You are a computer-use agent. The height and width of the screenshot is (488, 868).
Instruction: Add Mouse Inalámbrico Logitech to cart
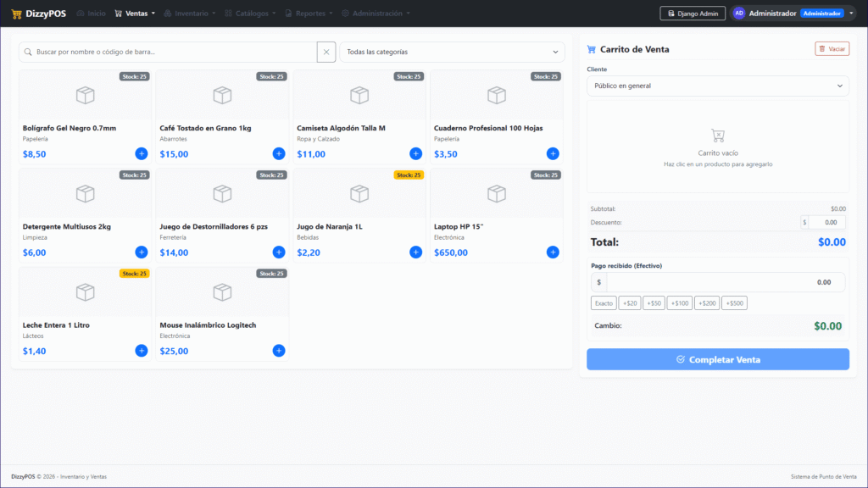(x=278, y=351)
